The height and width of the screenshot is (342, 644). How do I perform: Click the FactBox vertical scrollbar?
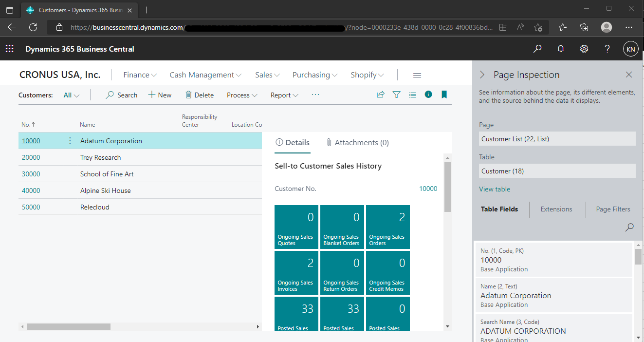point(448,187)
